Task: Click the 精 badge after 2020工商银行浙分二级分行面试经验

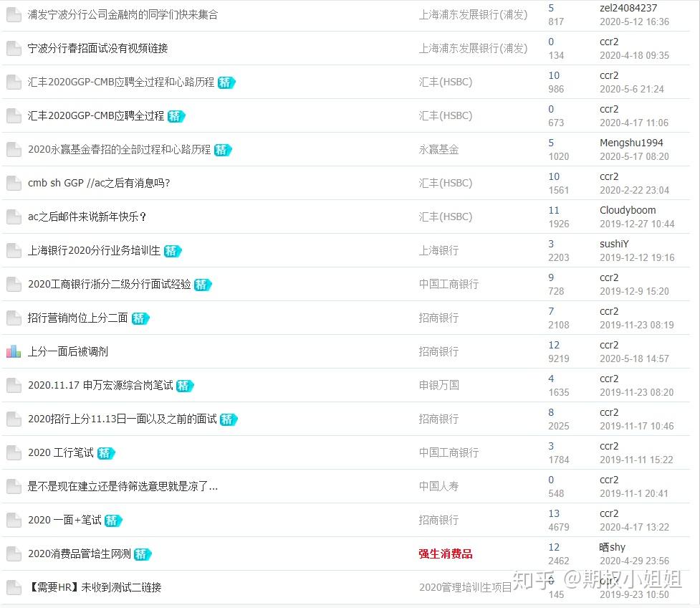Action: (x=203, y=285)
